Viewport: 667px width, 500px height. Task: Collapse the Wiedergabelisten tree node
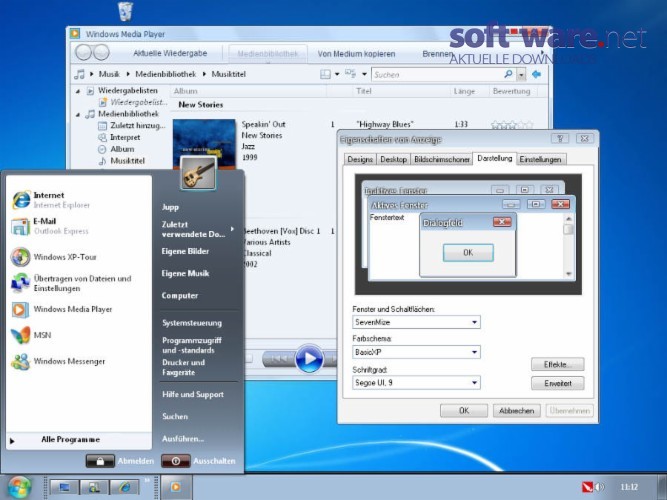tap(78, 91)
